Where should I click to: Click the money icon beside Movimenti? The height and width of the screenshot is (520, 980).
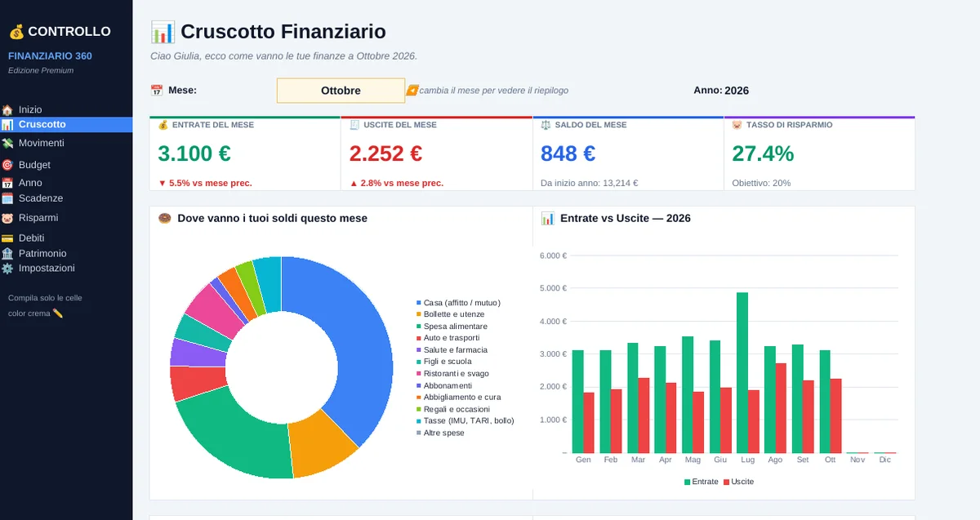[7, 143]
